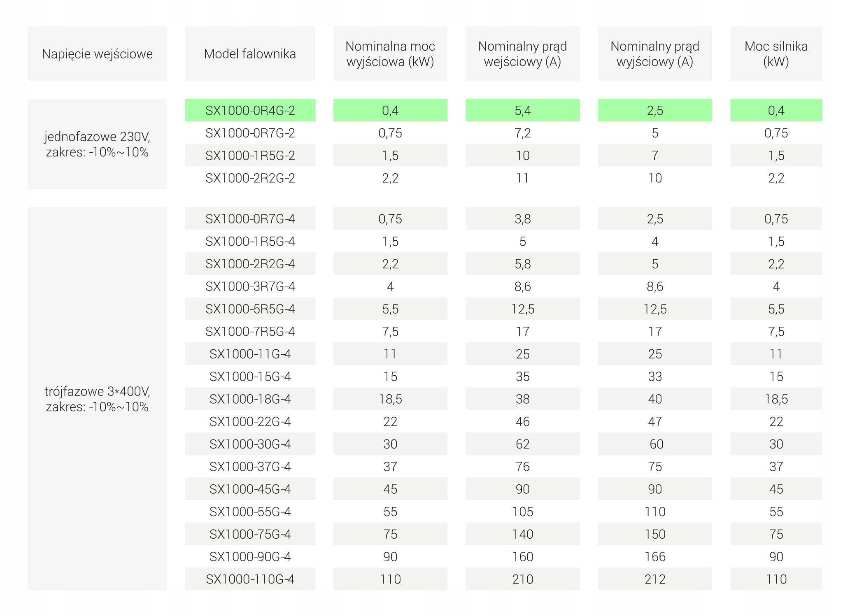Click the highlighted SX1000-0R4G-2 model cell
Screen dimensions: 850x616
(250, 110)
